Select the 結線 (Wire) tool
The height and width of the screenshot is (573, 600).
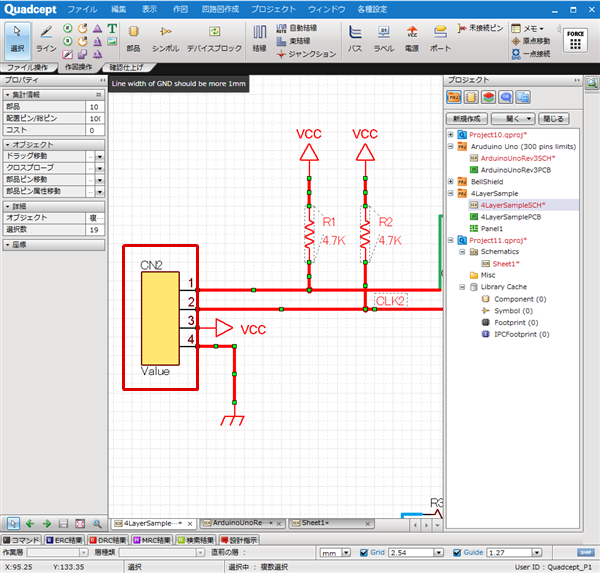click(259, 38)
